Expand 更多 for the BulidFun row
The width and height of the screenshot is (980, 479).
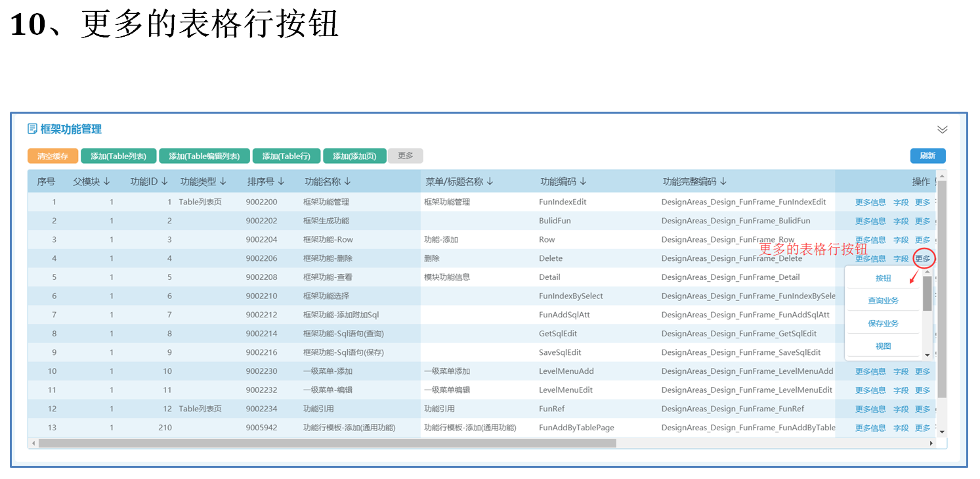click(923, 221)
